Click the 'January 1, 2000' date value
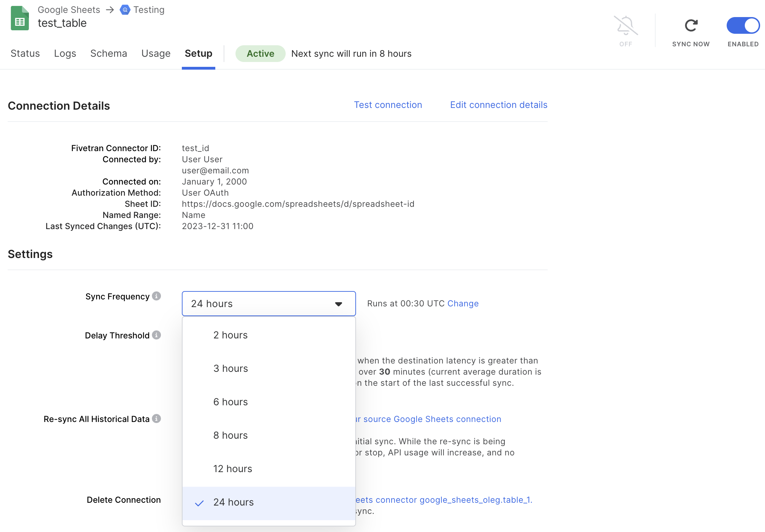This screenshot has height=532, width=765. click(x=214, y=182)
